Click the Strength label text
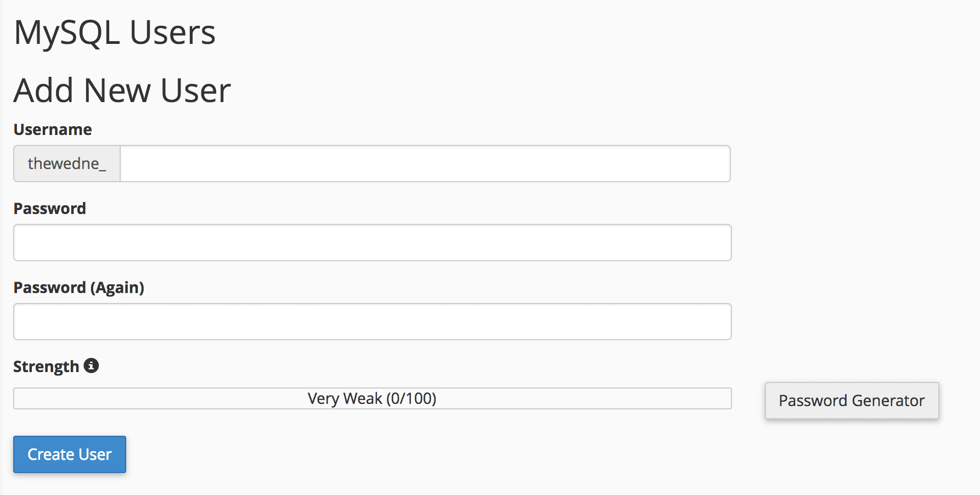The image size is (980, 495). tap(47, 367)
